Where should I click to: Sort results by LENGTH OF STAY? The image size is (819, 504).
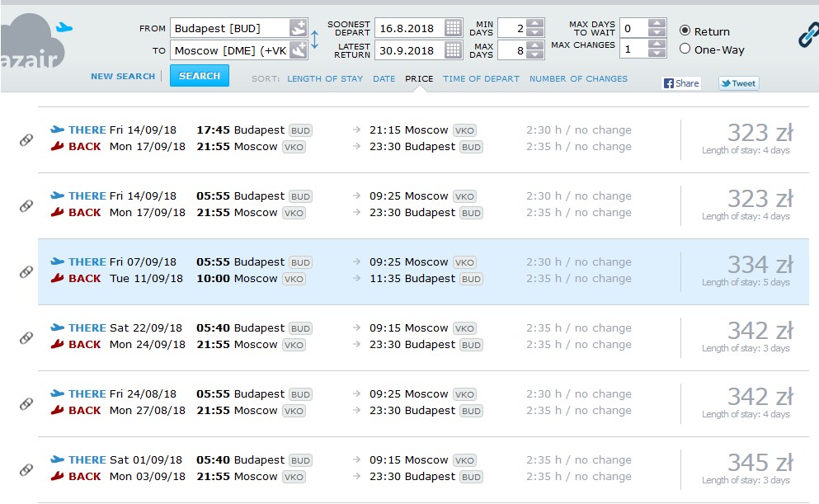[x=325, y=79]
